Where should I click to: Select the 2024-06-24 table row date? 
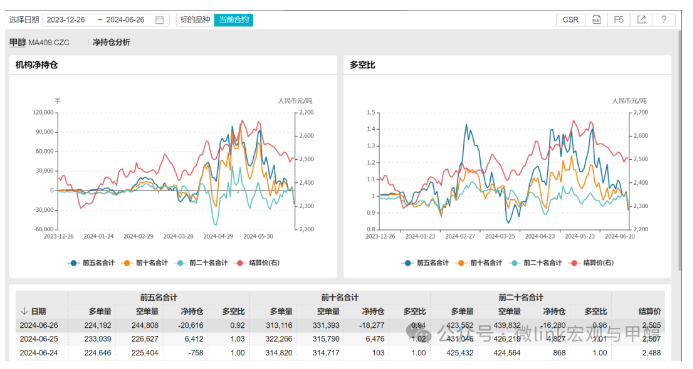(39, 353)
